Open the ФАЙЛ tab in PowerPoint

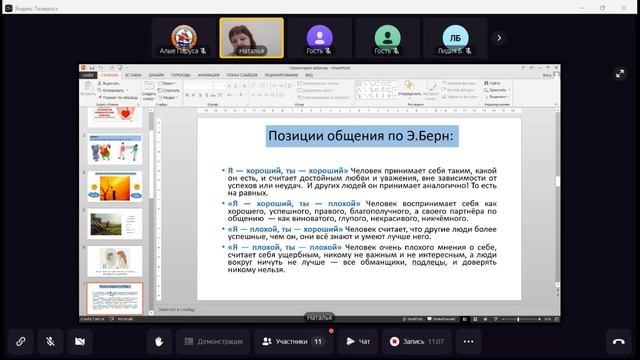[88, 75]
